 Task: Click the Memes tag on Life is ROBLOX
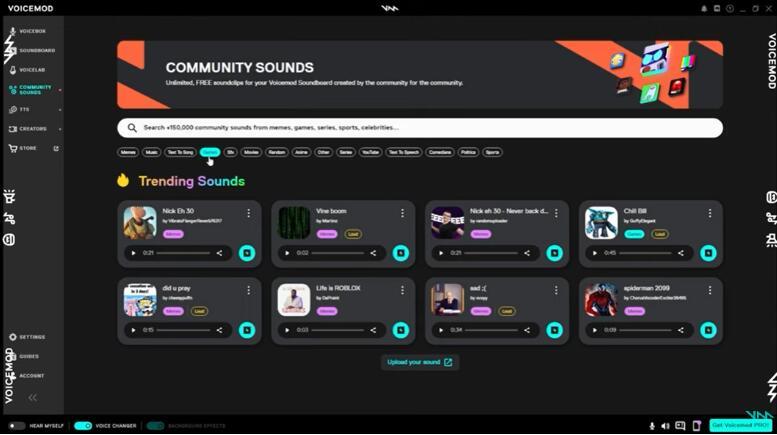pos(327,311)
